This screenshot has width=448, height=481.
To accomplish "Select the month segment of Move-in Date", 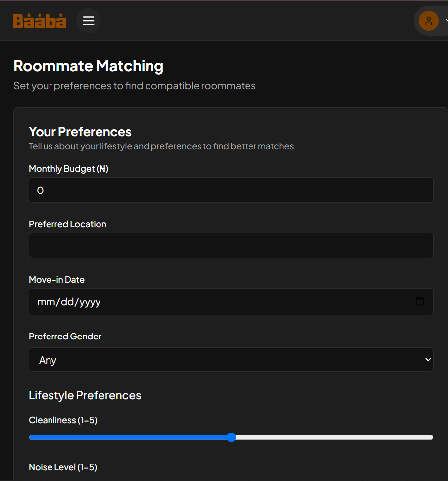I will click(x=47, y=302).
